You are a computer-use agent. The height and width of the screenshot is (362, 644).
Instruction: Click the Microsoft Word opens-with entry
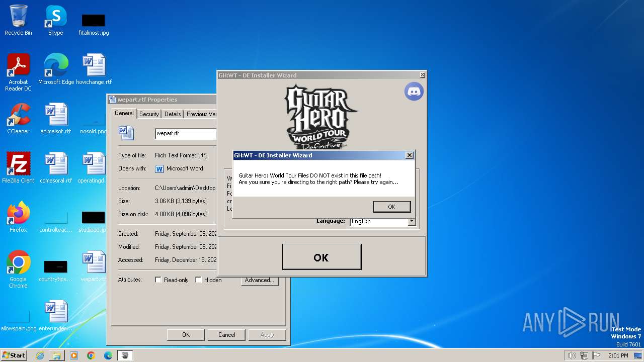point(179,168)
